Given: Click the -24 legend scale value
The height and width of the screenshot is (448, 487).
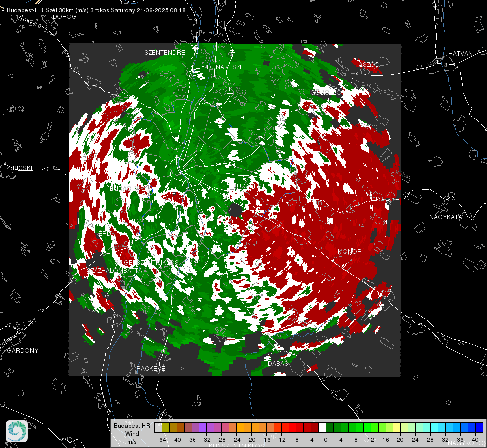Looking at the screenshot, I should pyautogui.click(x=236, y=440).
